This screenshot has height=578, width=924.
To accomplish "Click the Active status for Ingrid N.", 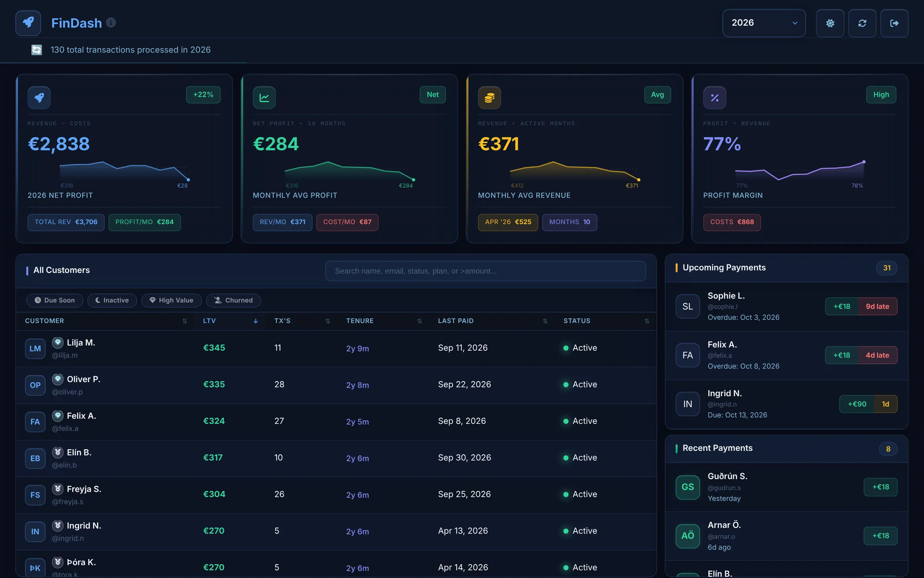I will (580, 531).
